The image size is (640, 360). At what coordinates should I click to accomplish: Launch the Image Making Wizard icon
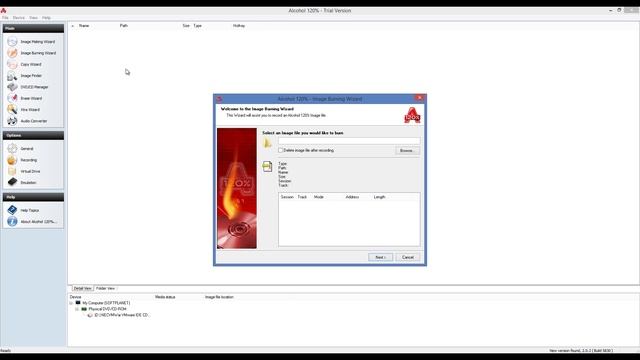12,42
